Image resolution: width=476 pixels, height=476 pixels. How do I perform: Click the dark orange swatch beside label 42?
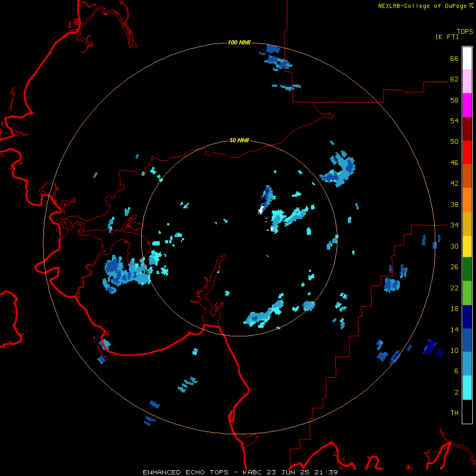coord(467,176)
